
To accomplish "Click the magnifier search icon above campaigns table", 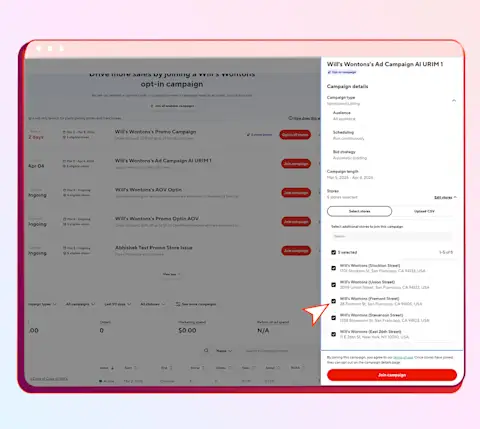I will tap(206, 351).
